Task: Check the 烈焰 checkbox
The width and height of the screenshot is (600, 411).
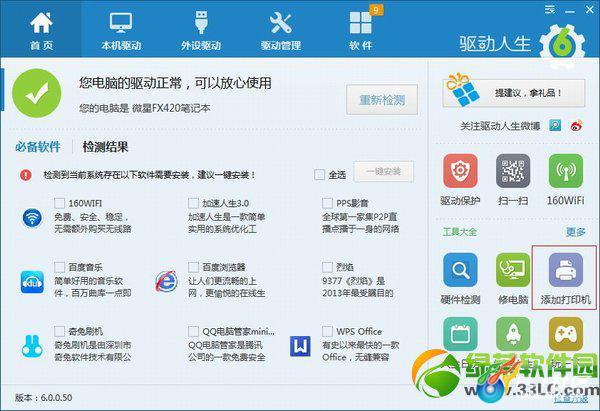Action: (x=327, y=267)
